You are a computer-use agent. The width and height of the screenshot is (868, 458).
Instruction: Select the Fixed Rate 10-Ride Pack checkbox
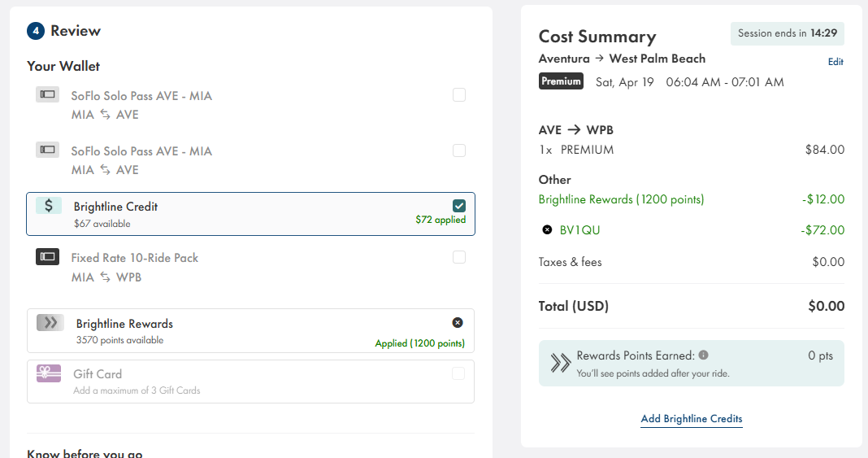(x=459, y=257)
